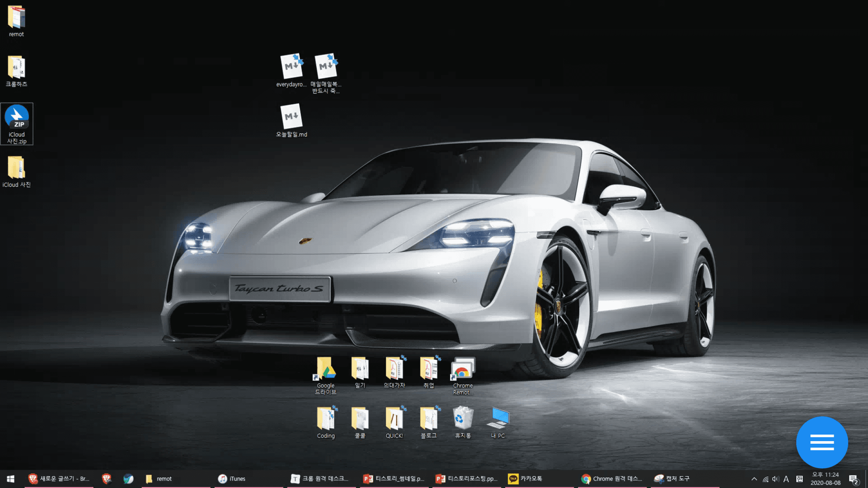Viewport: 868px width, 488px height.
Task: Switch to 티스토리포스팅 PowerPoint window
Action: point(467,478)
